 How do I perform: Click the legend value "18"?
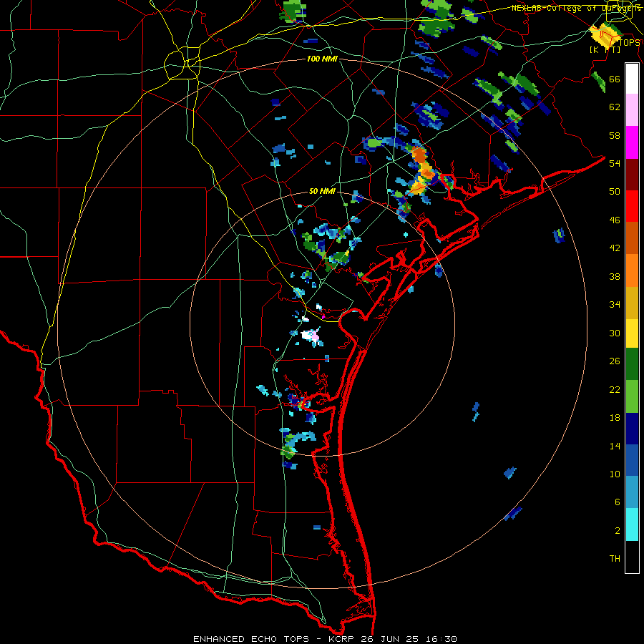(x=615, y=418)
